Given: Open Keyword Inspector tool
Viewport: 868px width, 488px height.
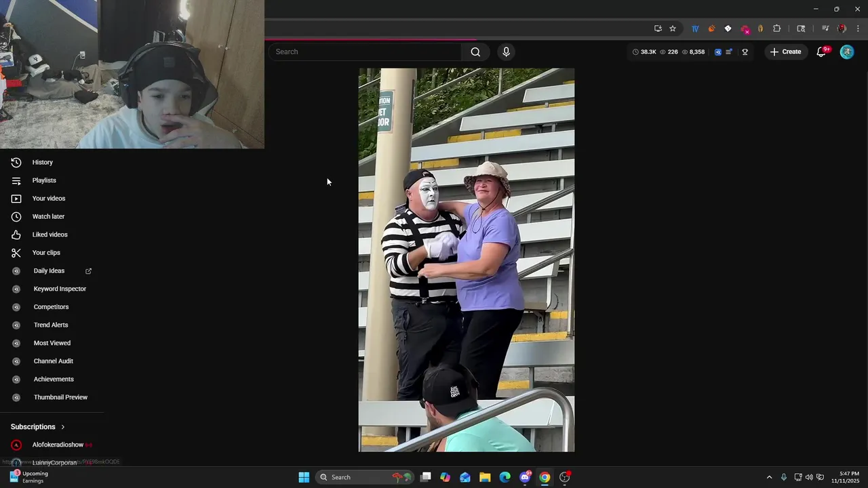Looking at the screenshot, I should (60, 289).
